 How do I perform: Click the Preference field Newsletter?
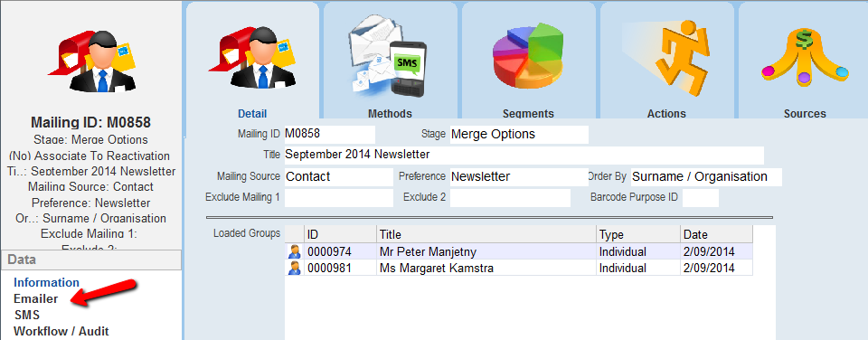tap(519, 176)
